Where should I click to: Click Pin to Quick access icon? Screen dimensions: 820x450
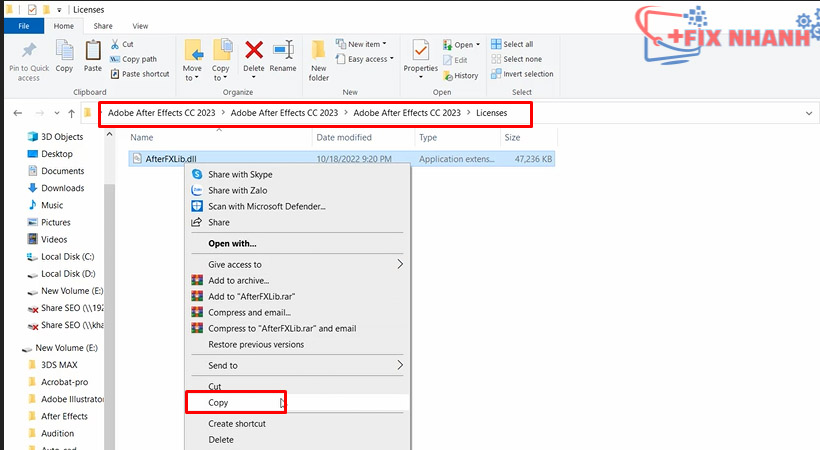[x=29, y=51]
